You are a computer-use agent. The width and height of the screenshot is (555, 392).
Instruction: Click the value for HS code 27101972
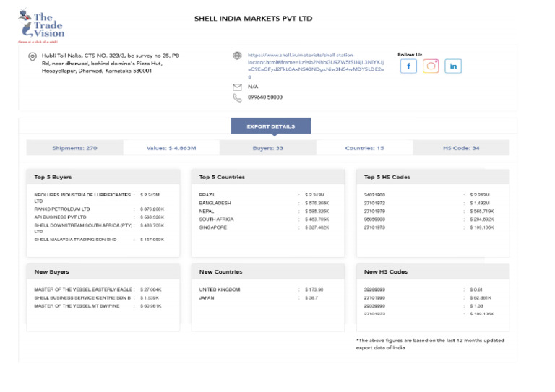pos(480,204)
